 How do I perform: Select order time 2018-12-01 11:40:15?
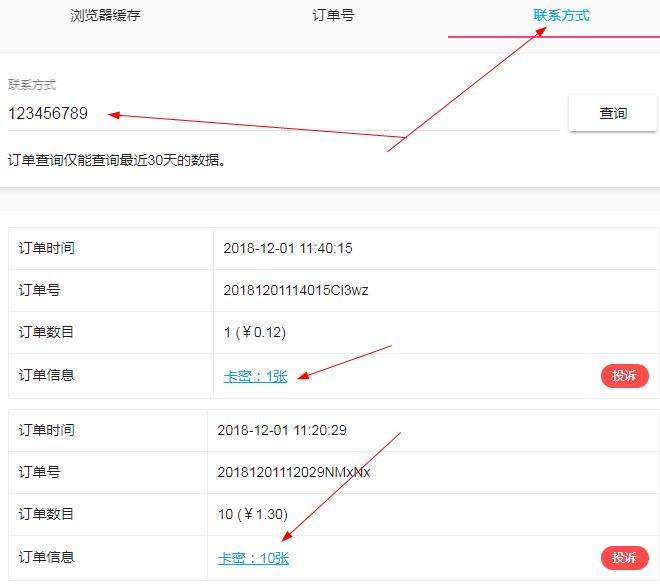287,248
